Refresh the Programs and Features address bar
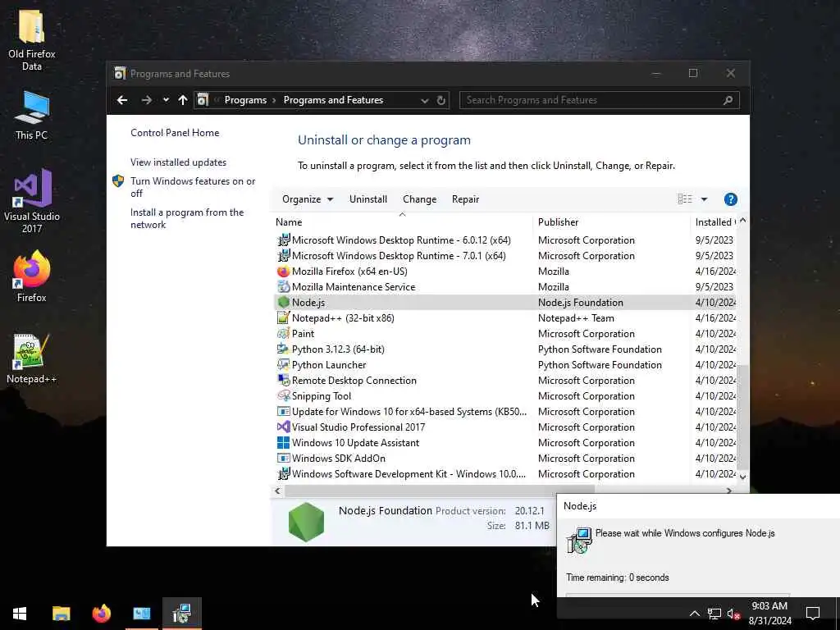Screen dimensions: 840x630 coord(441,100)
